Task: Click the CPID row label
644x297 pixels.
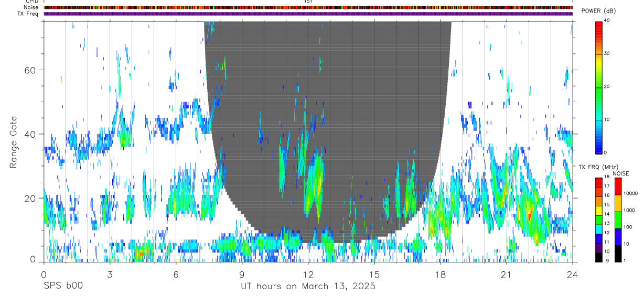Action: (x=31, y=2)
